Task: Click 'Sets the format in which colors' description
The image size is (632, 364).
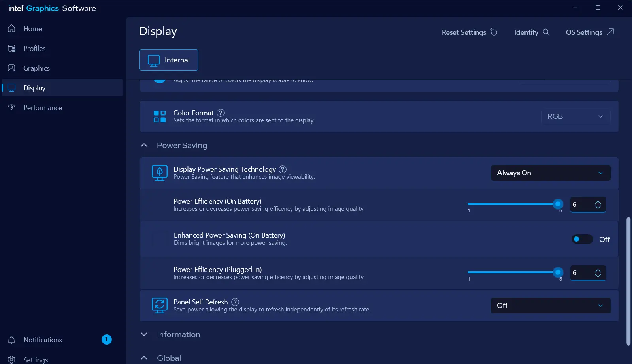Action: point(244,120)
